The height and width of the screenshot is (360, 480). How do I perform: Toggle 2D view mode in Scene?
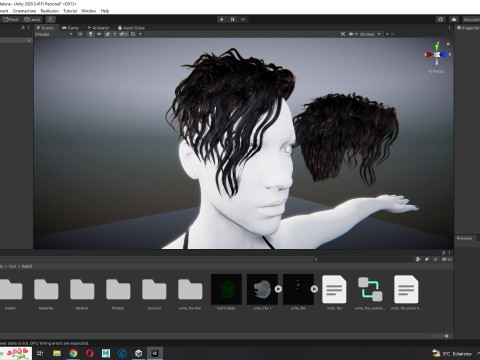80,34
